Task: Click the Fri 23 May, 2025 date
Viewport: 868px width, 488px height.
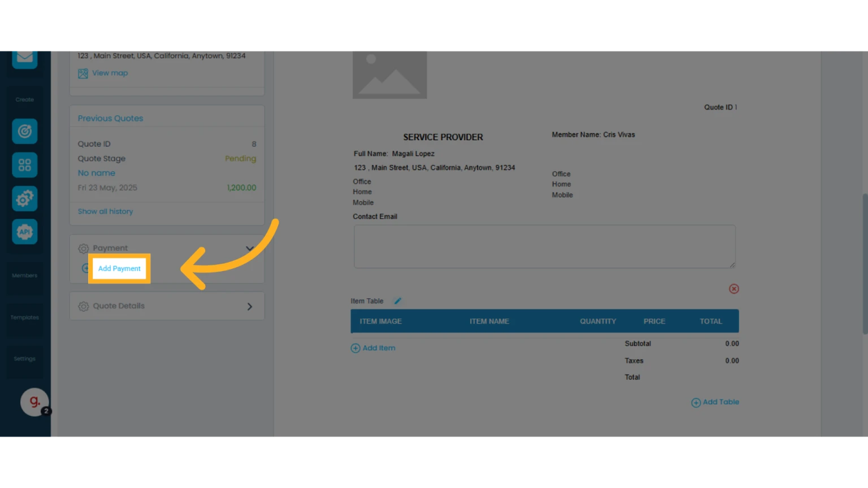Action: (x=107, y=188)
